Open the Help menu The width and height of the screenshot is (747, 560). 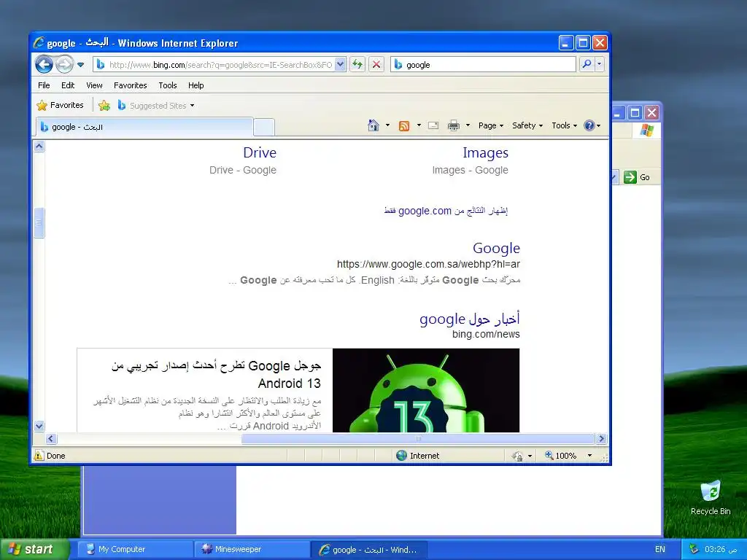(x=196, y=85)
